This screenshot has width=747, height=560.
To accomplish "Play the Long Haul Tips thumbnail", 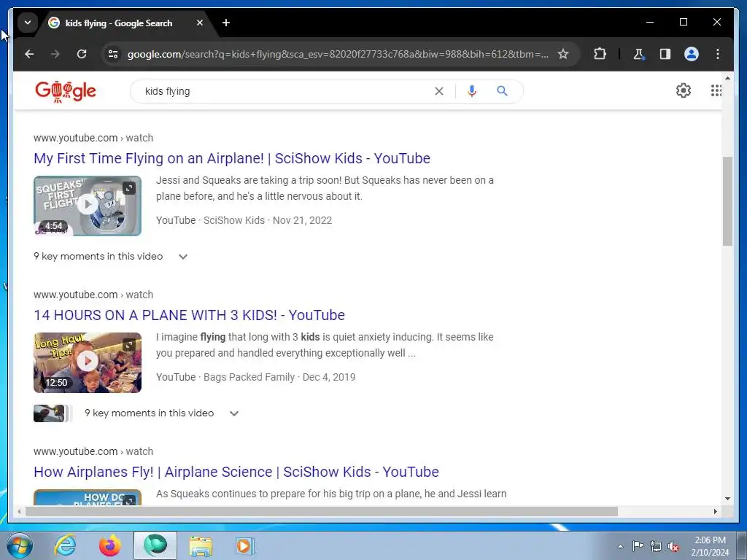I will pos(88,362).
